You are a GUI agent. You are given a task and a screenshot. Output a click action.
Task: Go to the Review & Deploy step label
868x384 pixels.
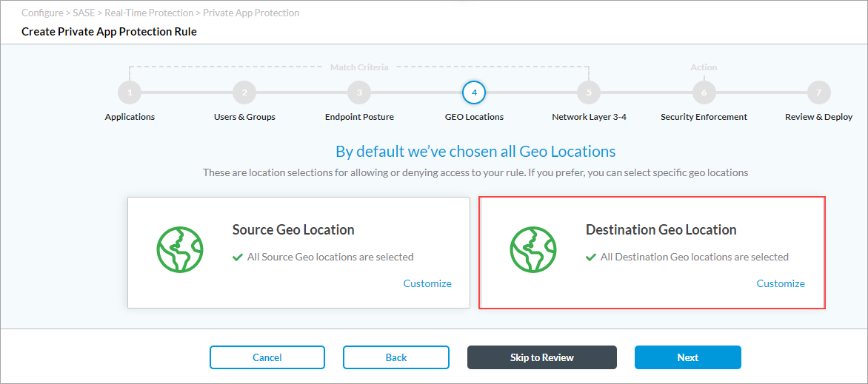(x=818, y=118)
